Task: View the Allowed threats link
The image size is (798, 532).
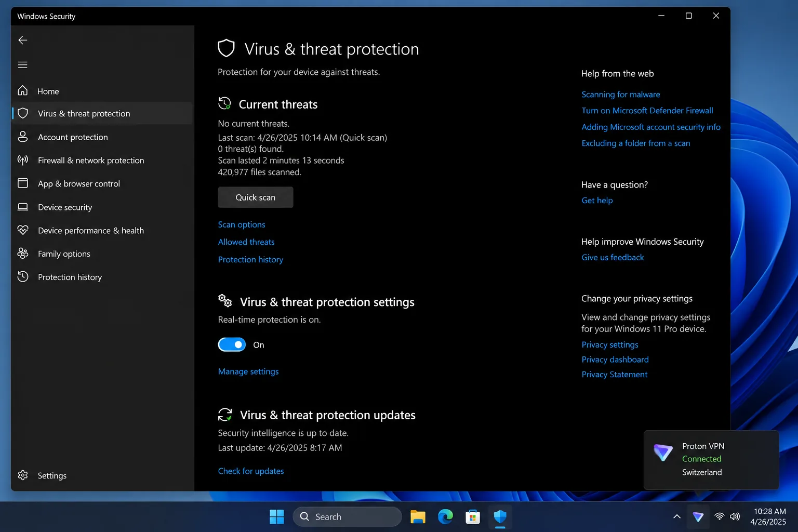Action: (x=246, y=242)
